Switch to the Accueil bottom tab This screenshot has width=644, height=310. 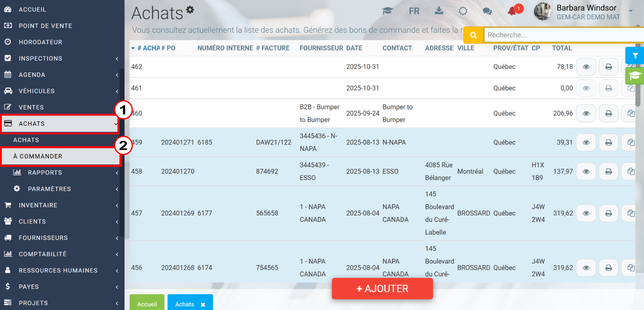coord(147,304)
